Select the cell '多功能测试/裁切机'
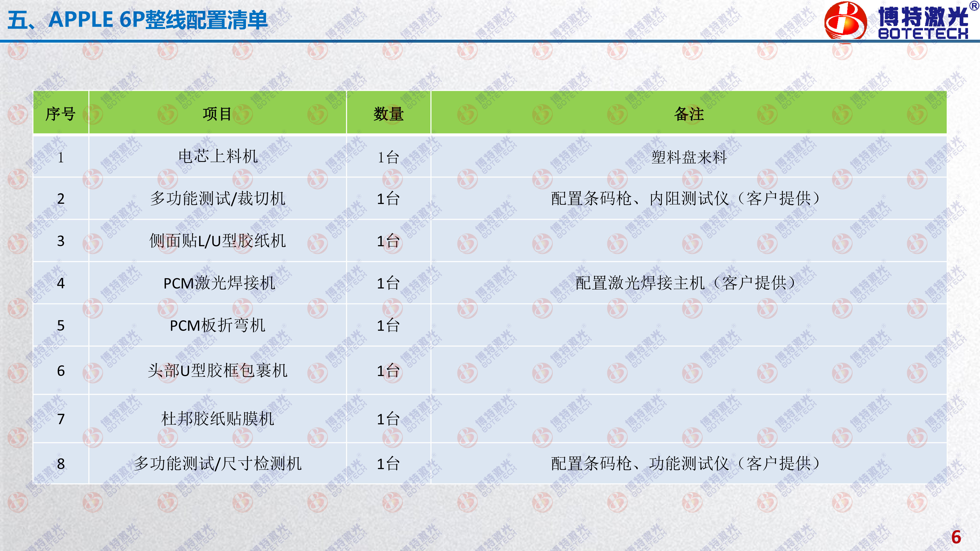The height and width of the screenshot is (551, 980). pyautogui.click(x=218, y=199)
